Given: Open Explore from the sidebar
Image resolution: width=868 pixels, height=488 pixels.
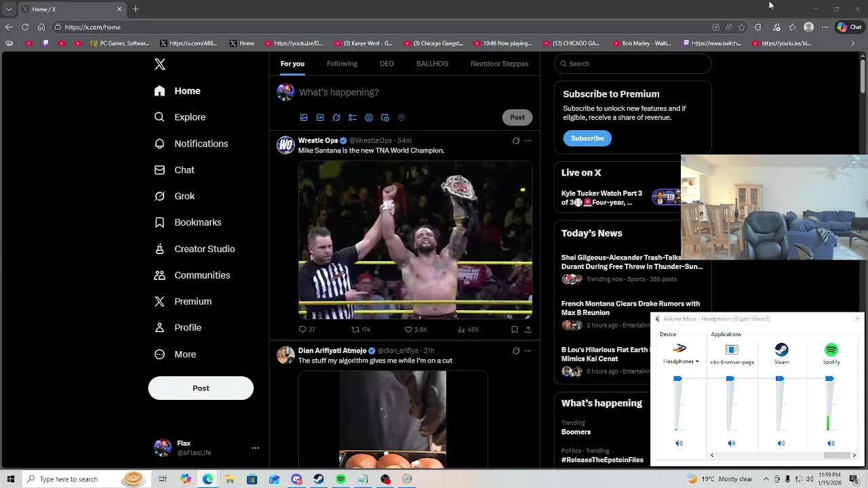Looking at the screenshot, I should pos(180,117).
